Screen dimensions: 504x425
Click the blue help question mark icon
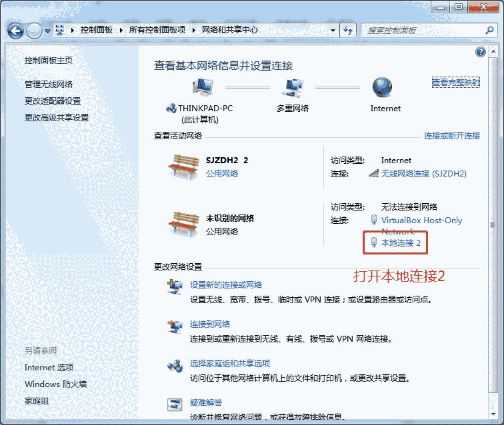pyautogui.click(x=480, y=52)
